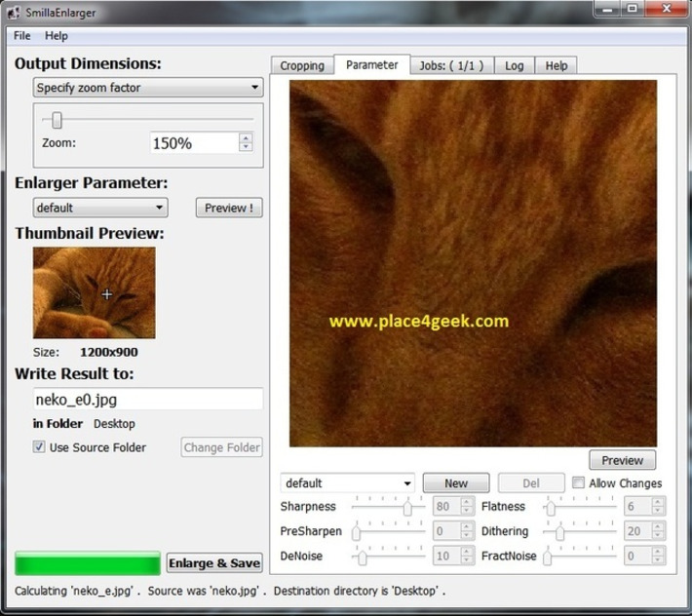692x616 pixels.
Task: Click the neko_e0.jpg filename field
Action: [148, 400]
